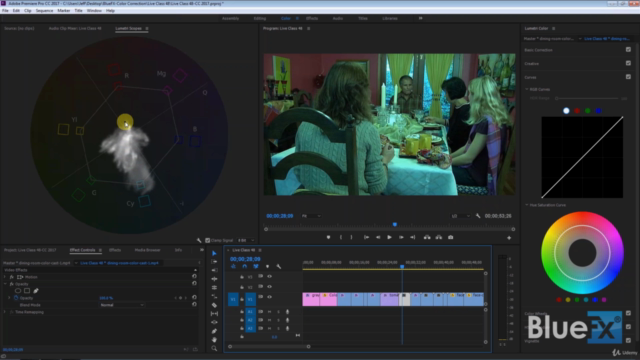Select the rectangle mask tool under Opacity
This screenshot has width=640, height=360.
point(27,291)
